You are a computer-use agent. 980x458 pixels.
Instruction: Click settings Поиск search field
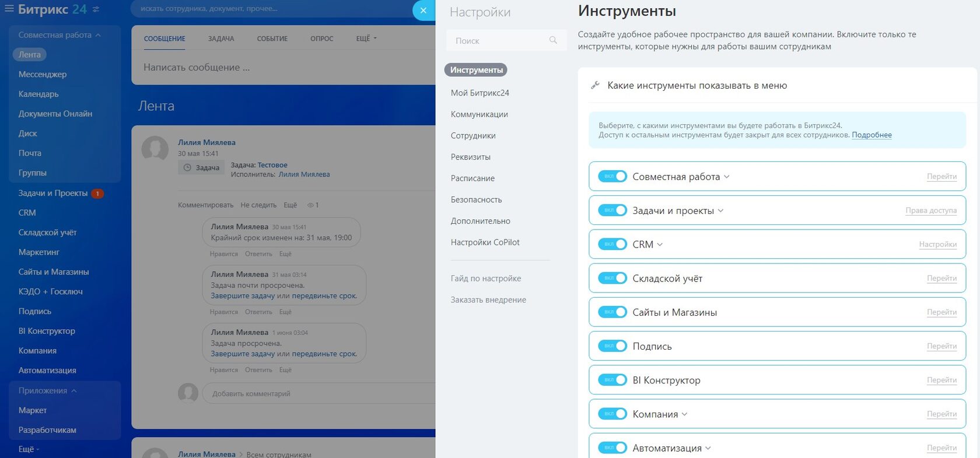[506, 40]
